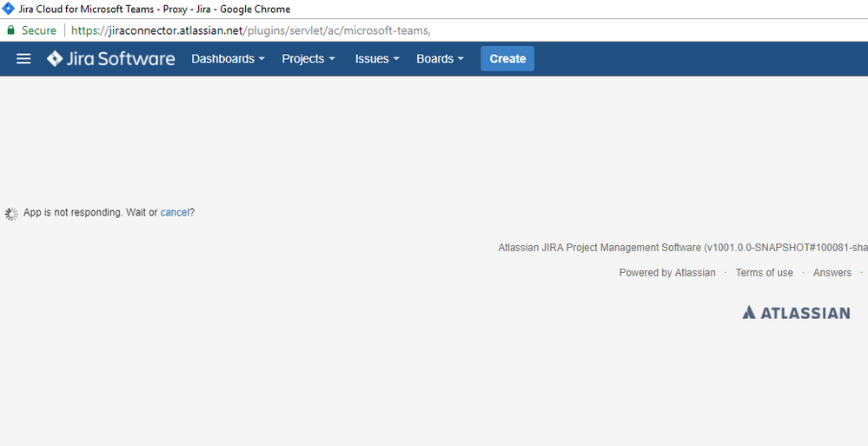Click the Chrome window title text
Image resolution: width=868 pixels, height=446 pixels.
[x=155, y=9]
